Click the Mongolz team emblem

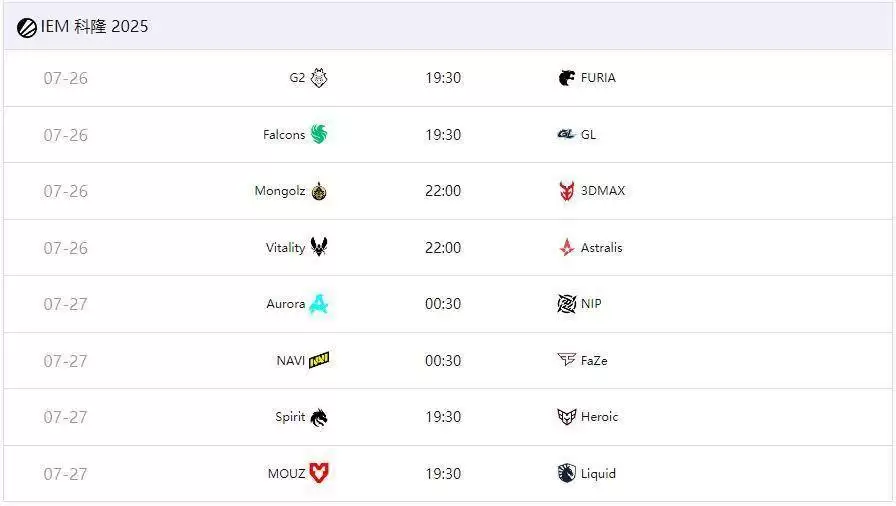(x=319, y=191)
